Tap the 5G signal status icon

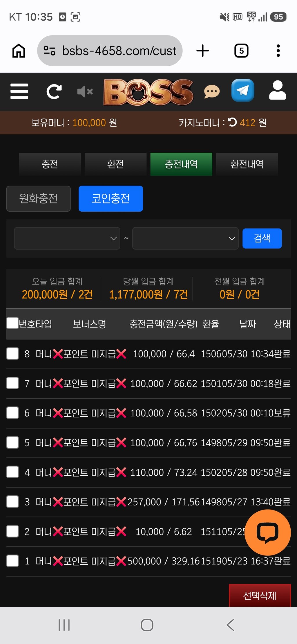(x=251, y=17)
